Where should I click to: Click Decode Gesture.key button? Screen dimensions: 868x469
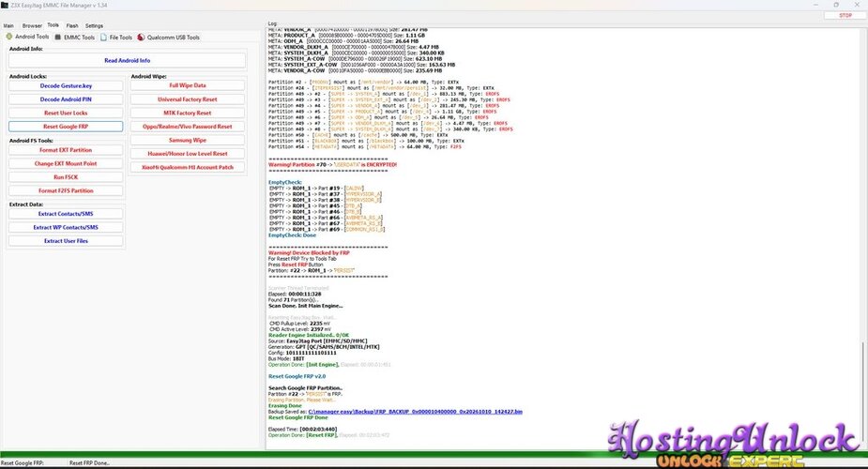(66, 85)
